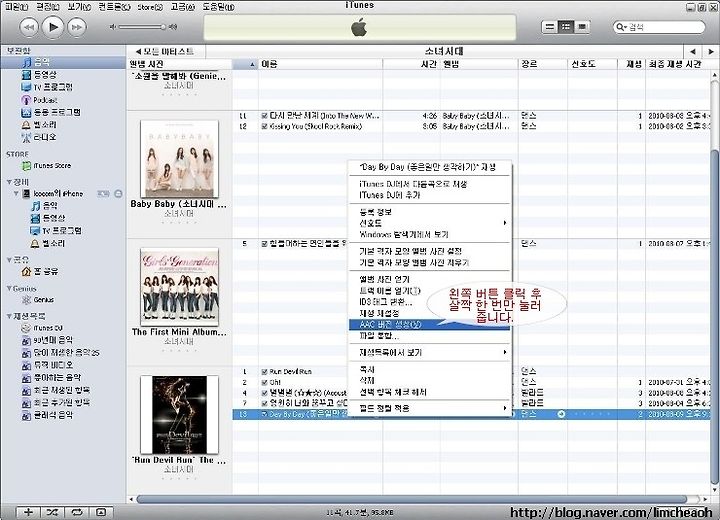
Task: Sort by the 이름 column header
Action: coord(320,64)
